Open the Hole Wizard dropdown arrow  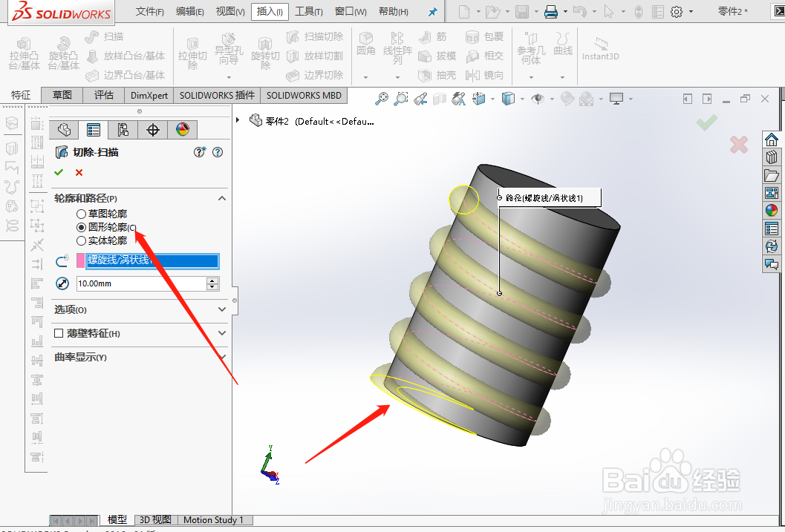click(x=229, y=77)
